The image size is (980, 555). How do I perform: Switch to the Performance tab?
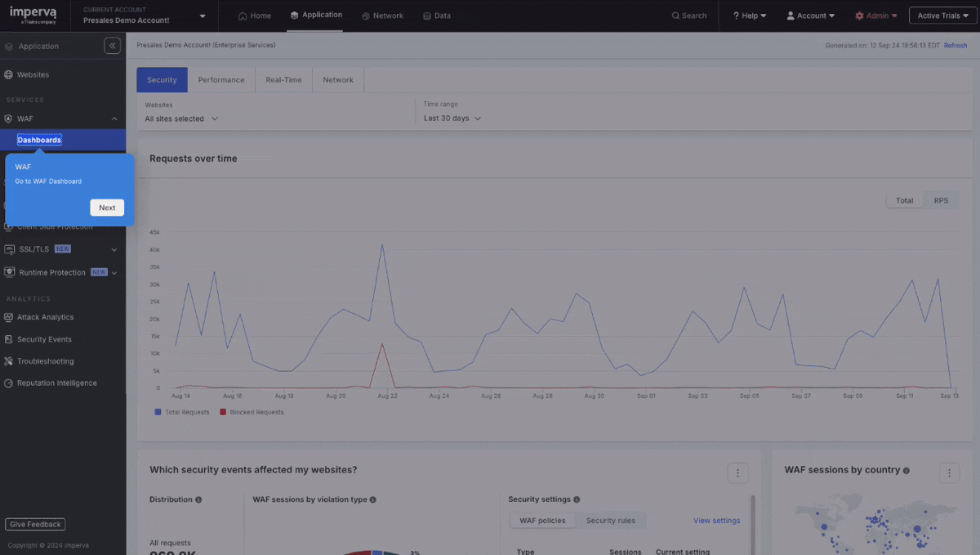(221, 80)
